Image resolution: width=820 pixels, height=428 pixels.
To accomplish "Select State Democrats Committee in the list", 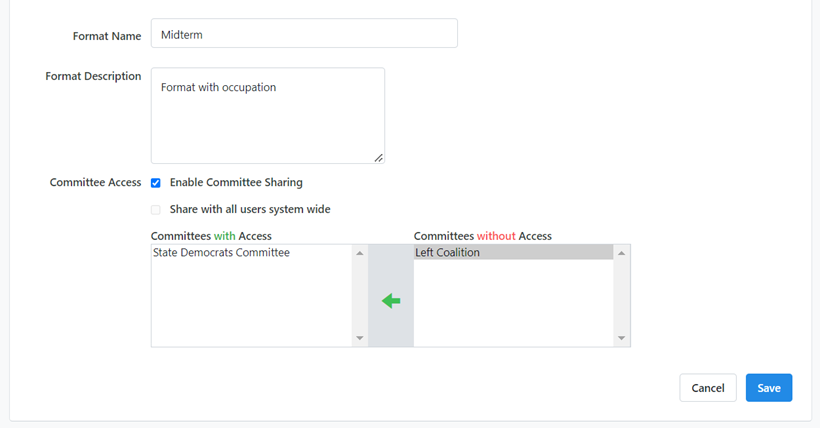I will pyautogui.click(x=221, y=253).
